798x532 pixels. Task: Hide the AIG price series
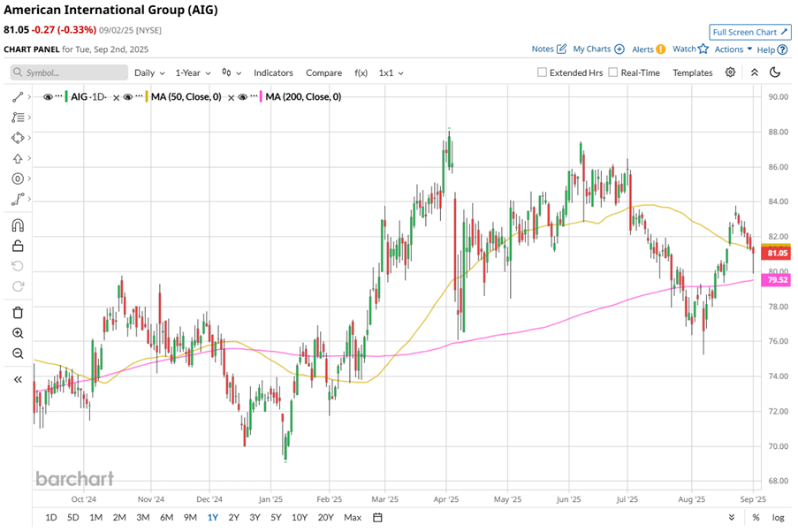coord(48,96)
